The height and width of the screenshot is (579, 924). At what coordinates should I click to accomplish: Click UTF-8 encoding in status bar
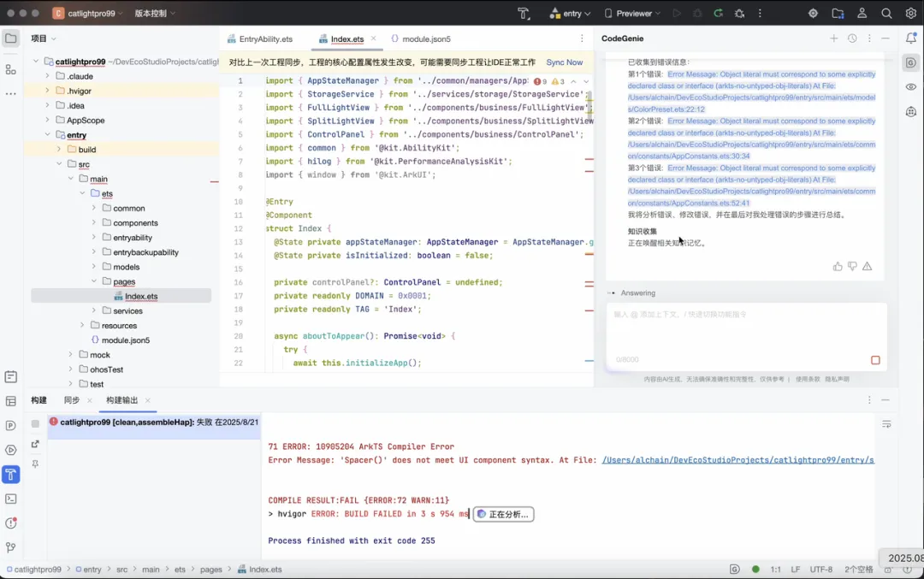pyautogui.click(x=820, y=570)
